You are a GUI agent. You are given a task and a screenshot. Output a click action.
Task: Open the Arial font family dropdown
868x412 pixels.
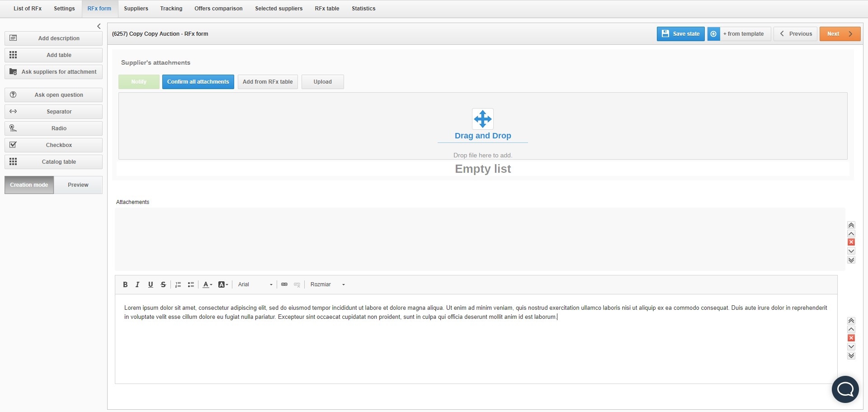[x=255, y=284]
